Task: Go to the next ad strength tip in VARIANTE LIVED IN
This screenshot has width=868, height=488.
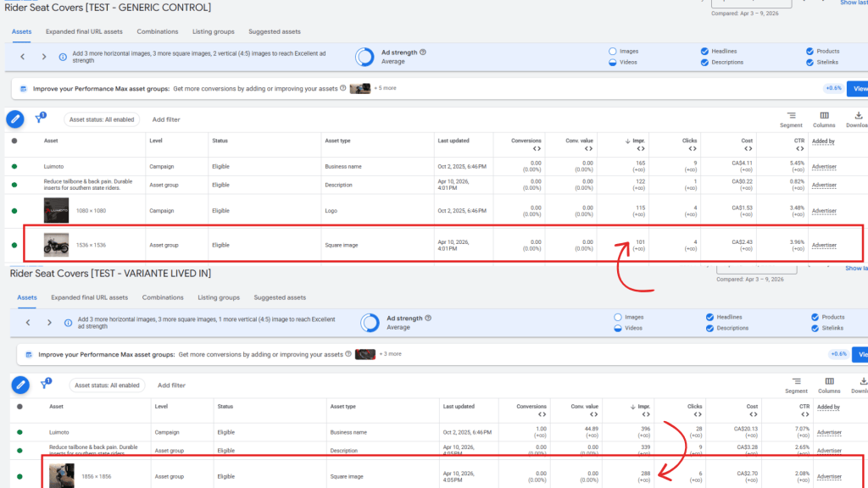Action: pyautogui.click(x=49, y=322)
